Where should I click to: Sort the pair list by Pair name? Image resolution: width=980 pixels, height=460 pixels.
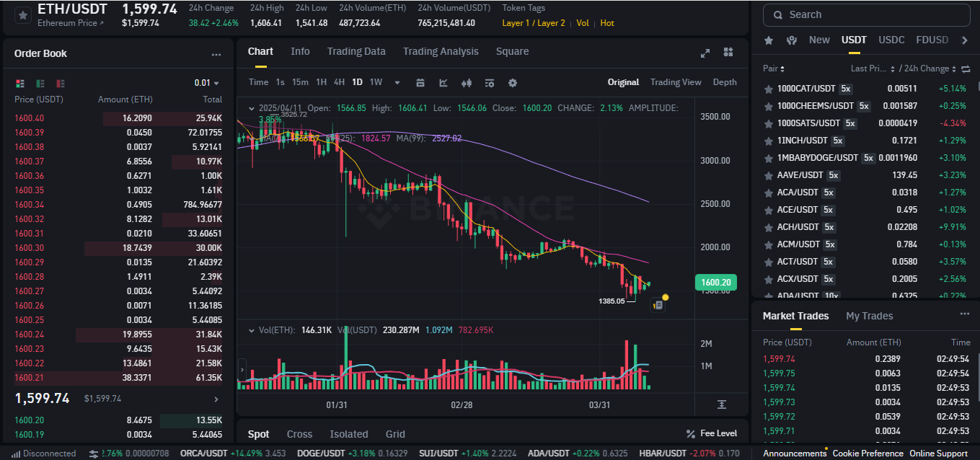773,68
